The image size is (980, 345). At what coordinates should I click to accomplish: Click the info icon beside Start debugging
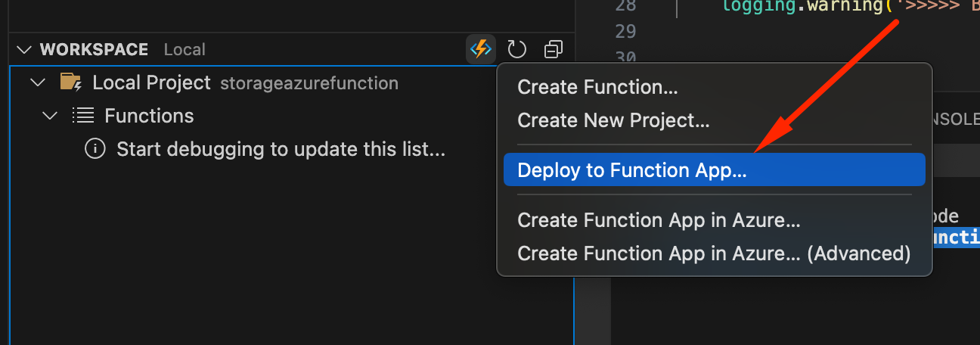(95, 149)
